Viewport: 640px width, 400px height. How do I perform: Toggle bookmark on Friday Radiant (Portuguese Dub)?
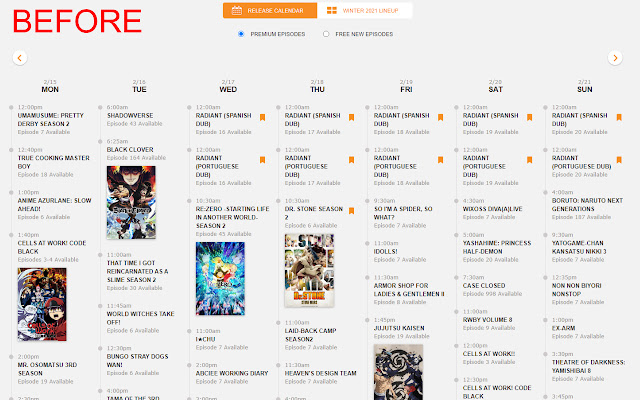[x=440, y=160]
